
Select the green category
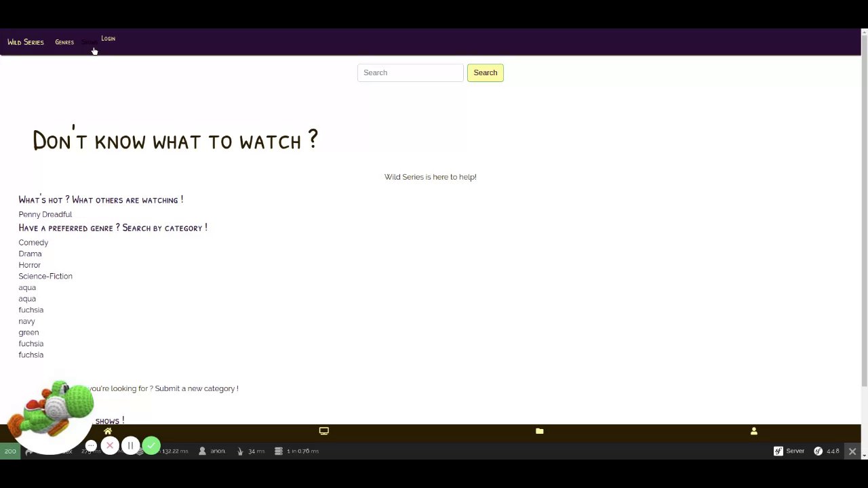pos(28,332)
